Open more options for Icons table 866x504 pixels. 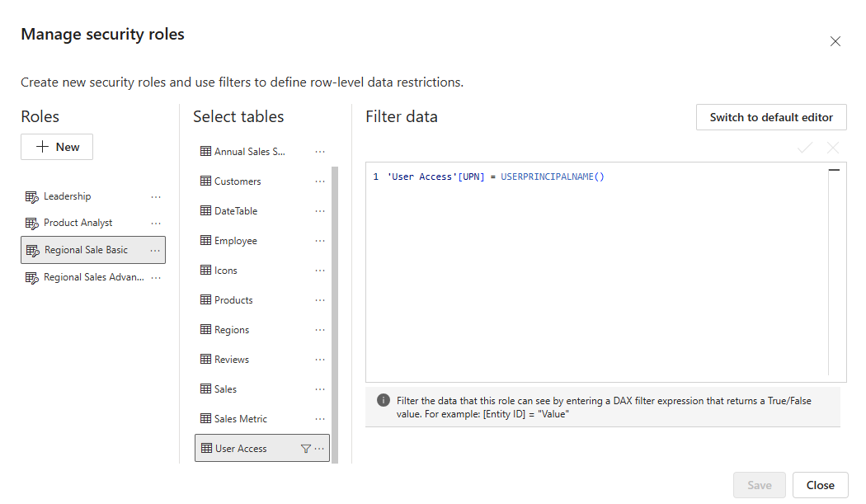click(320, 271)
